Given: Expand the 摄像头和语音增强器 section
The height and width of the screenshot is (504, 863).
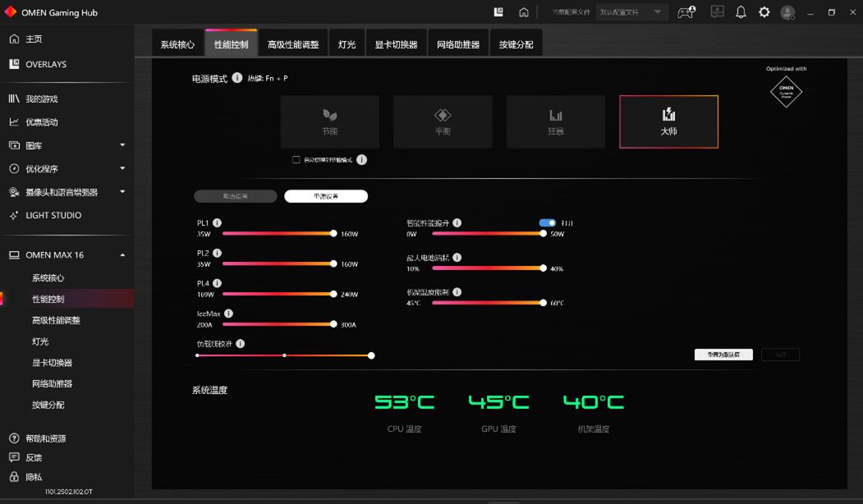Looking at the screenshot, I should [122, 191].
